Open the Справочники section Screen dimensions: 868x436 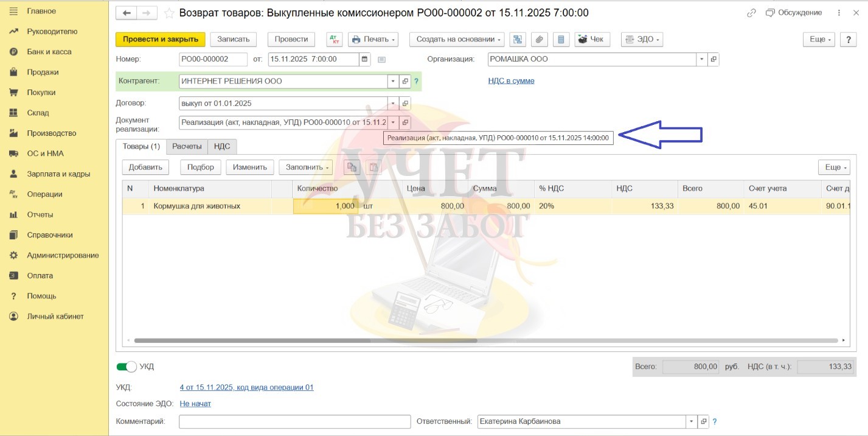[x=50, y=235]
